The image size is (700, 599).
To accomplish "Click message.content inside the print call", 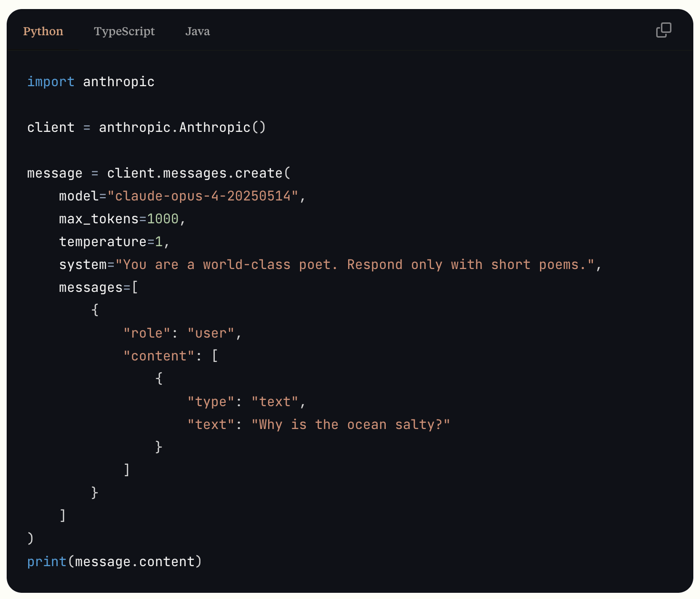I will [x=135, y=562].
